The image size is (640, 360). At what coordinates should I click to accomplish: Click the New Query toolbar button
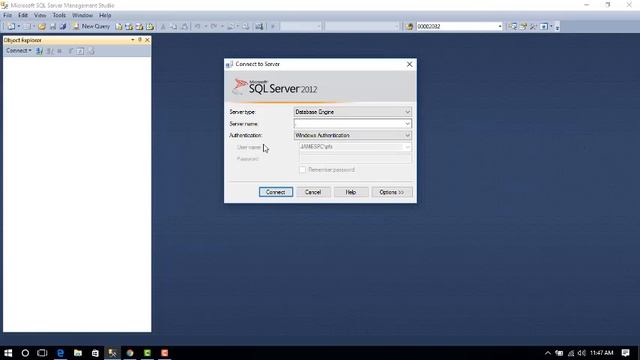91,27
